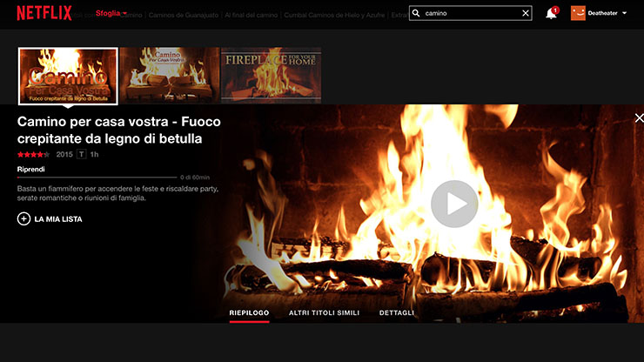Select the Riepilogo tab

249,312
